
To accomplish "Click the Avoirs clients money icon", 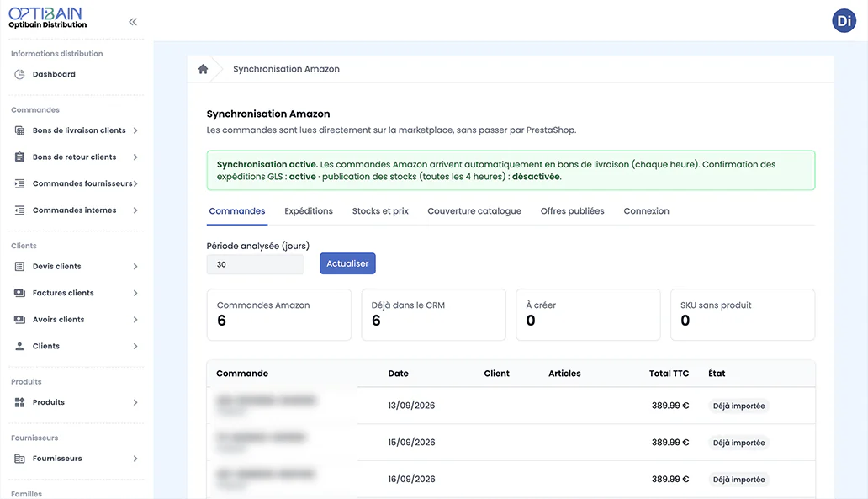I will point(19,320).
